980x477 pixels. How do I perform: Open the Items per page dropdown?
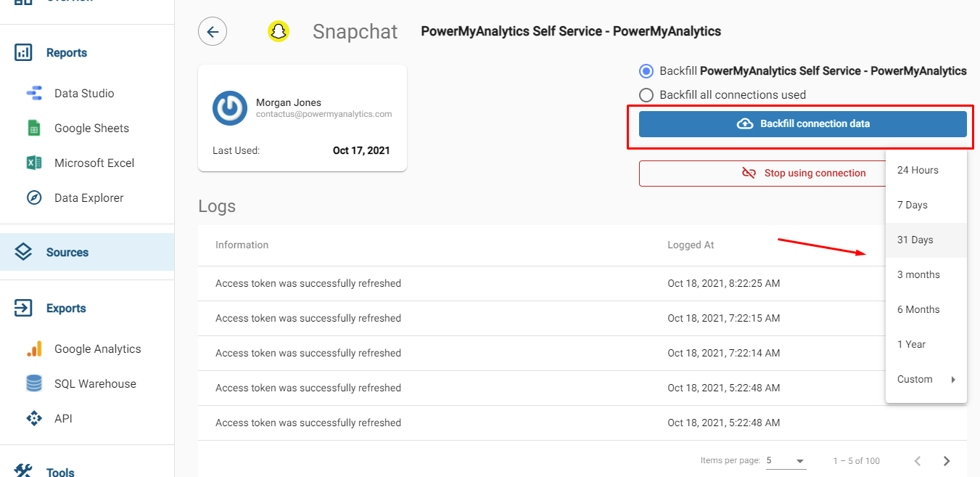pos(786,461)
